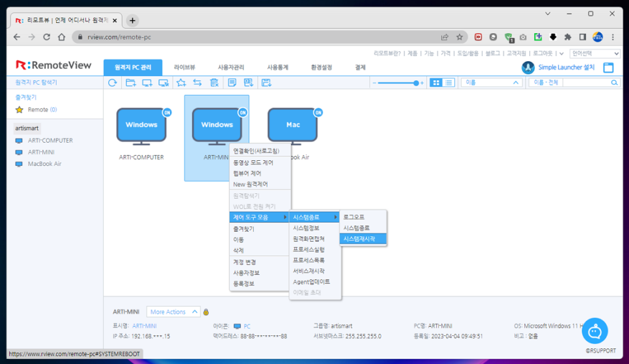Screen dimensions: 629x364
Task: Go to browser home page
Action: [x=61, y=37]
